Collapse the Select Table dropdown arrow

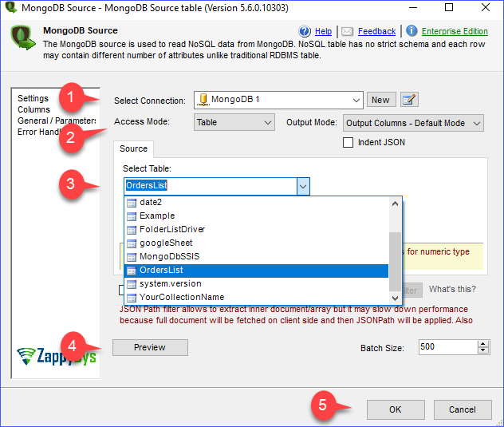303,186
